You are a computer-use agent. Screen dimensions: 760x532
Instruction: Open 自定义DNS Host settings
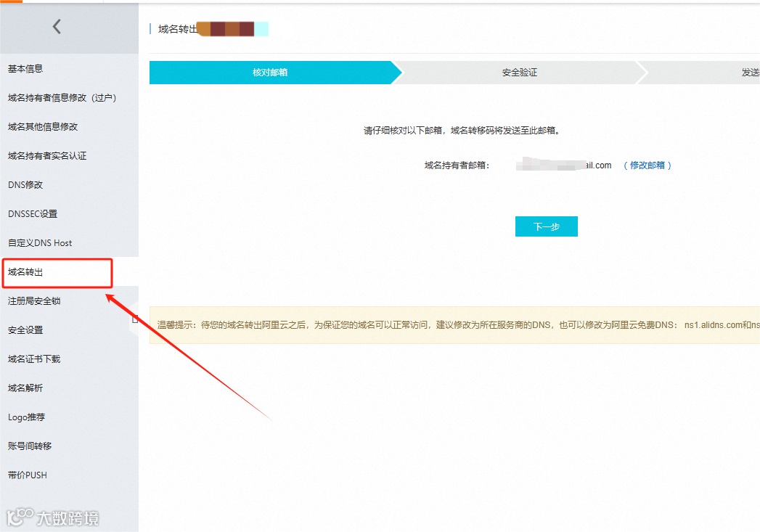tap(38, 242)
